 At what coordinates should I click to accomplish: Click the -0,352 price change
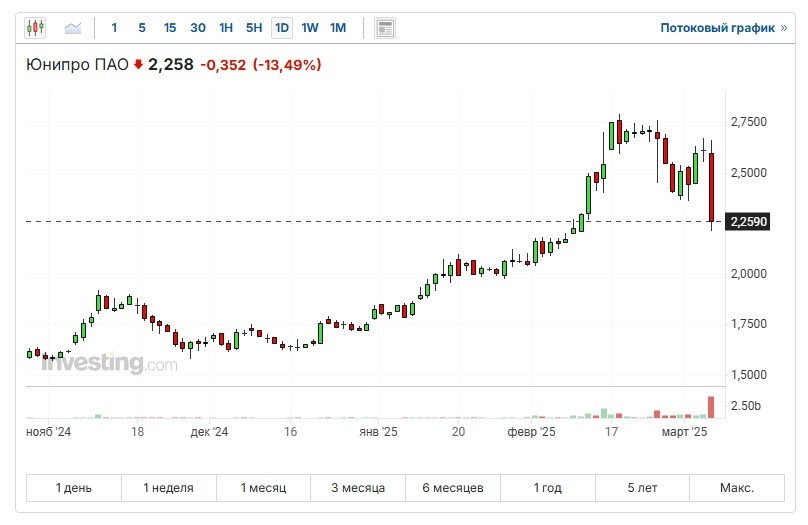(223, 65)
